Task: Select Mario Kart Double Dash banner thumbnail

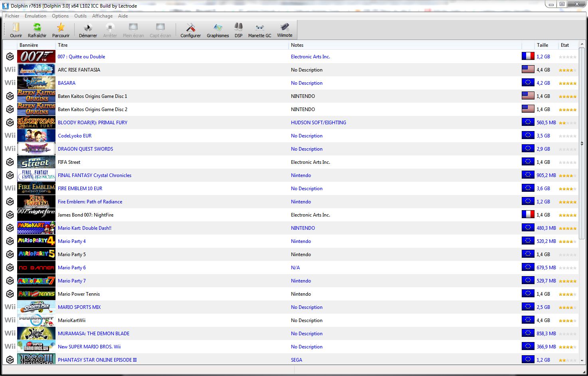Action: coord(36,228)
